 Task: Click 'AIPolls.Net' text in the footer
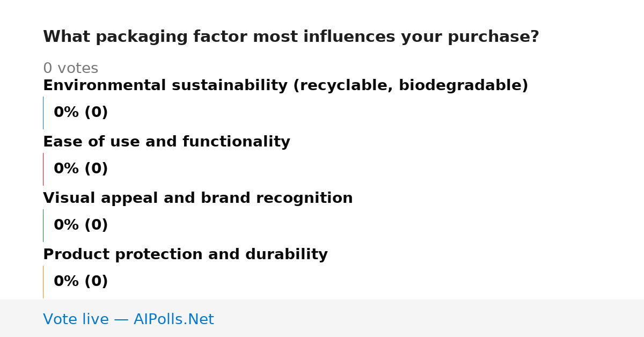173,319
